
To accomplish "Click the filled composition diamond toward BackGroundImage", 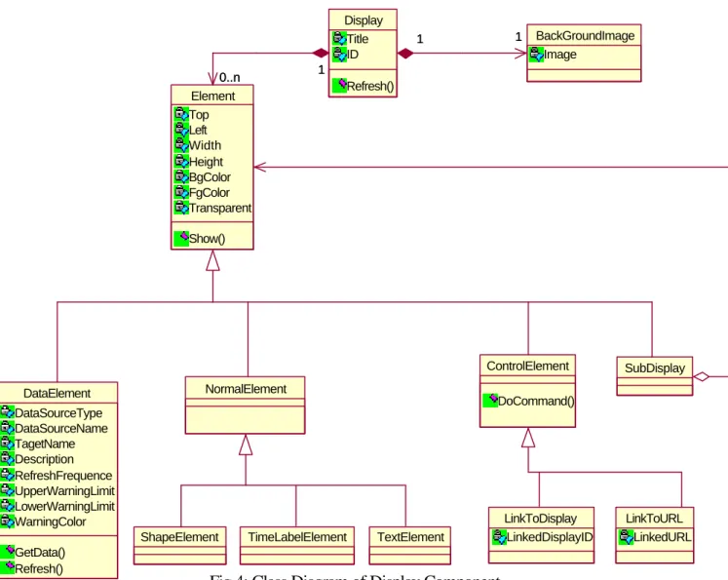I will 405,54.
